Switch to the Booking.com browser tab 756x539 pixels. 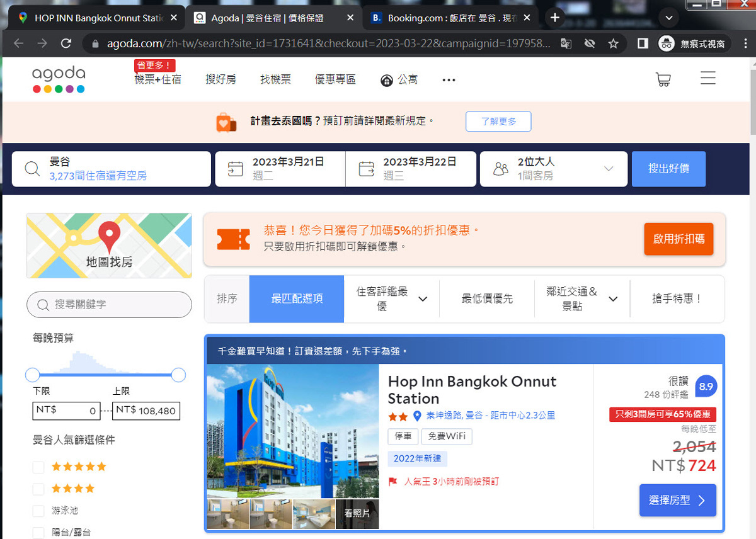click(x=450, y=18)
